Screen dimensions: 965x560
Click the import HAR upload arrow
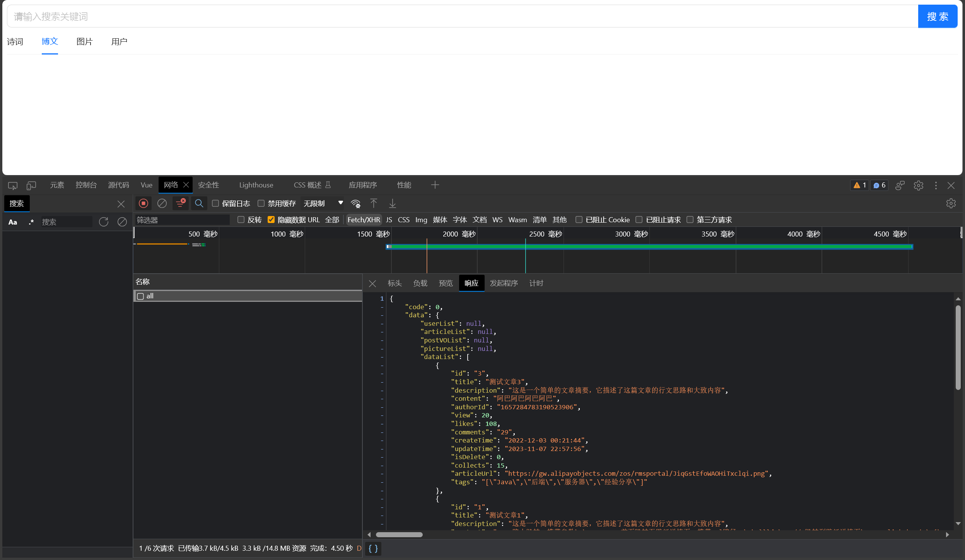pos(374,203)
